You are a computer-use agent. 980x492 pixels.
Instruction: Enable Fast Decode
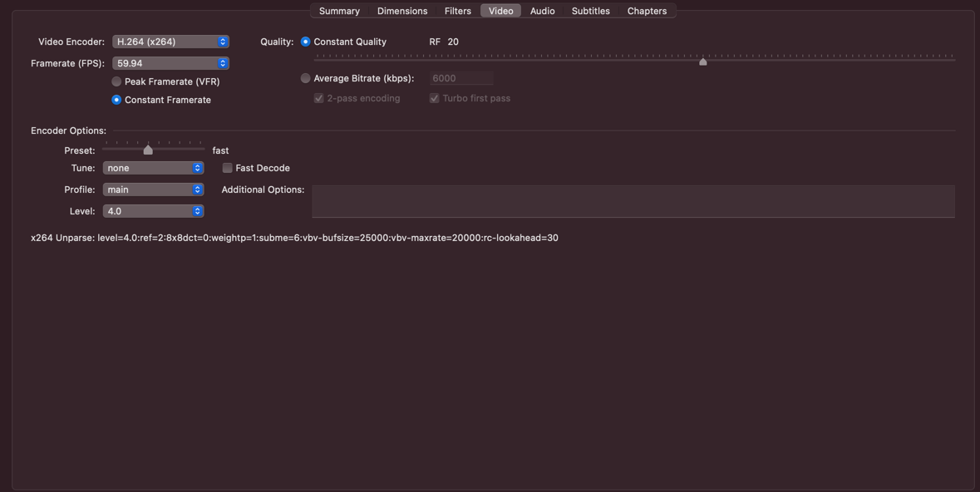tap(227, 167)
